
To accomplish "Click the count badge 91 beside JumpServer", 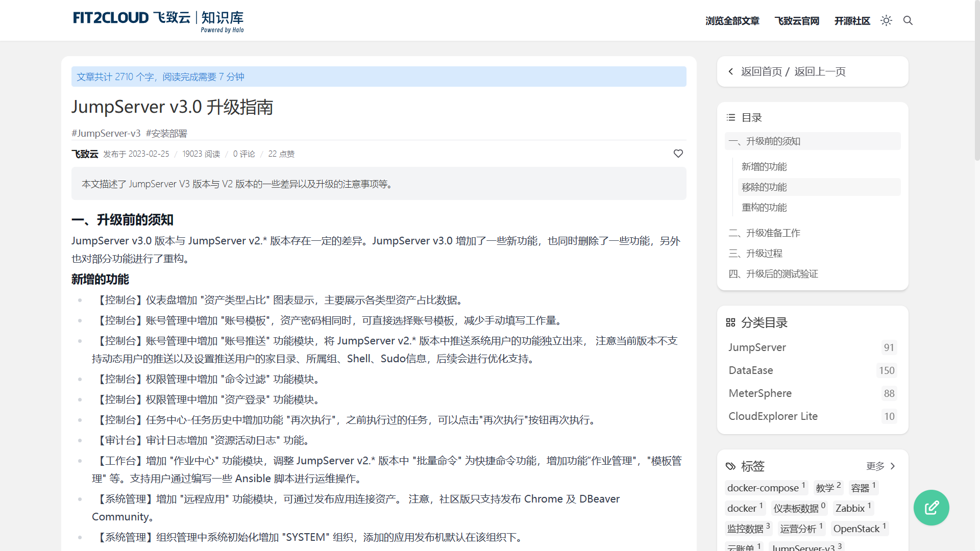I will click(x=889, y=347).
